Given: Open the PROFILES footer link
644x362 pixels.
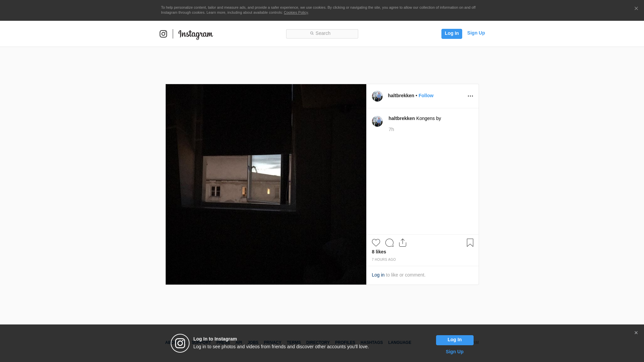Looking at the screenshot, I should (x=345, y=343).
